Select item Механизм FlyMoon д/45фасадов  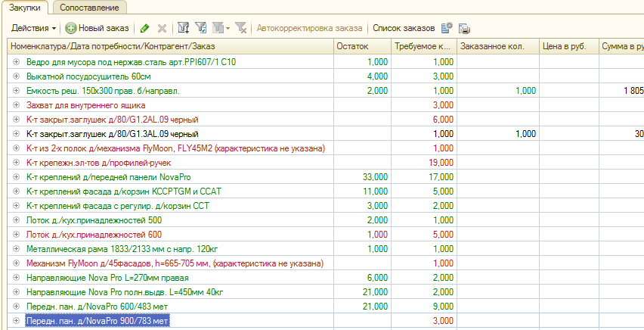[x=175, y=263]
